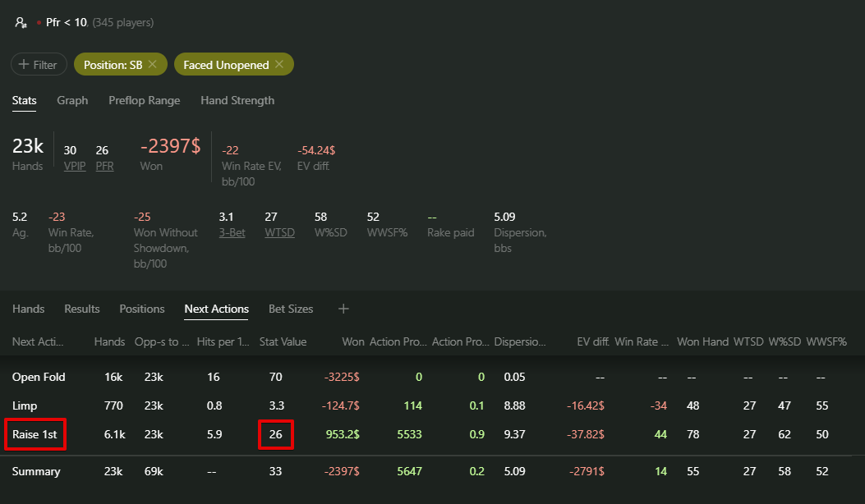Image resolution: width=865 pixels, height=504 pixels.
Task: Sort table by Stat Value column
Action: [x=283, y=341]
